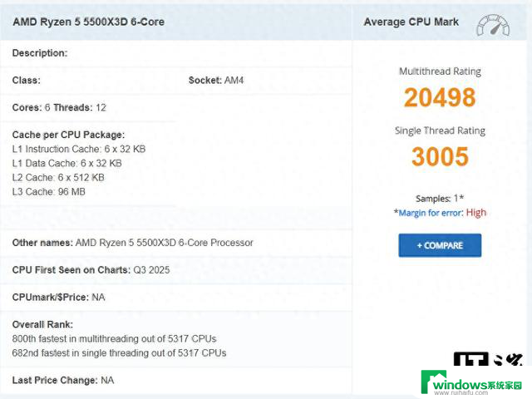Click the L1 Data Cache: 6 x 32 KB line
Viewport: 532px width, 399px height.
66,163
